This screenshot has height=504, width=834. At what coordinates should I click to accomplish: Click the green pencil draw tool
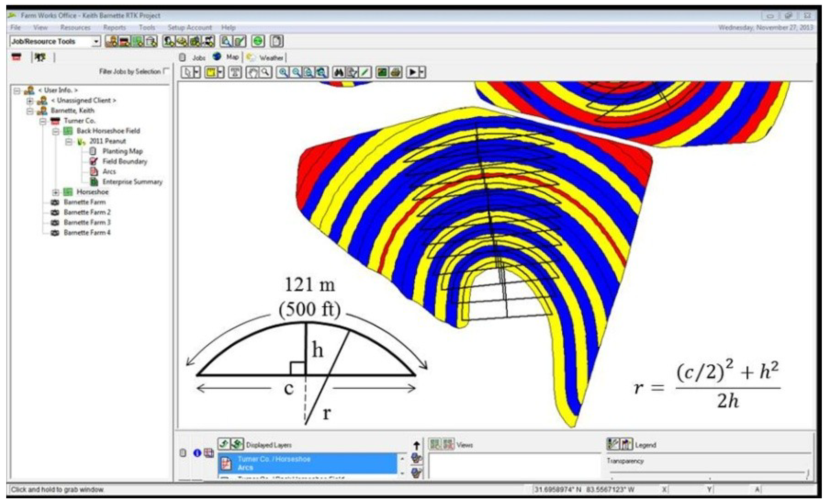(365, 72)
